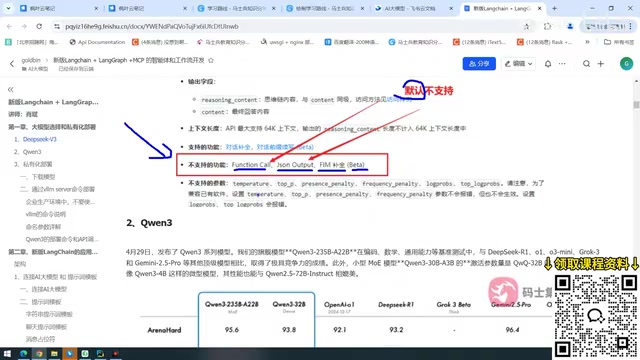This screenshot has width=640, height=360.
Task: Open File Explorer from taskbar
Action: click(x=54, y=353)
